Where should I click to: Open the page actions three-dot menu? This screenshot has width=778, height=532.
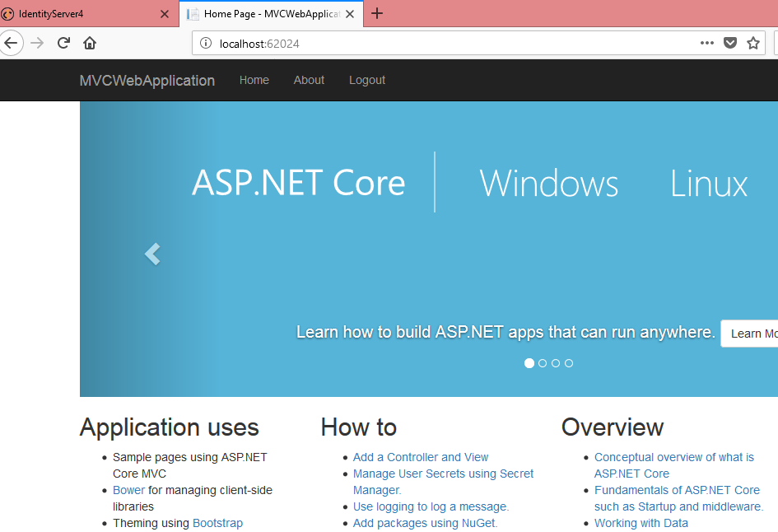(707, 43)
